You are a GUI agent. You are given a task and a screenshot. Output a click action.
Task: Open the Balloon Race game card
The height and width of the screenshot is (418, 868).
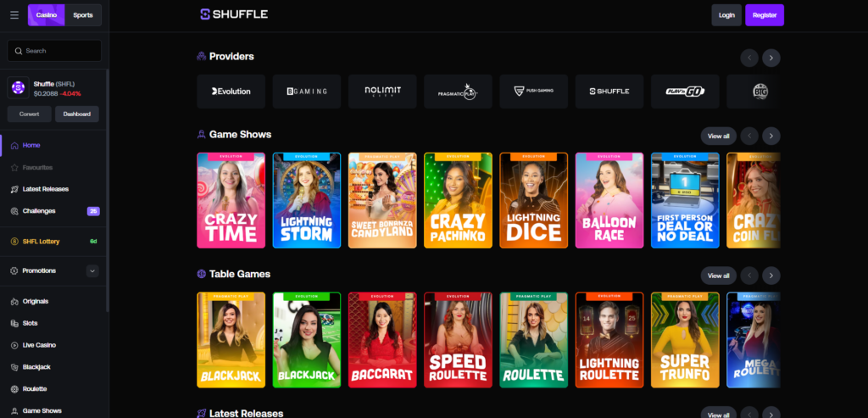(609, 200)
